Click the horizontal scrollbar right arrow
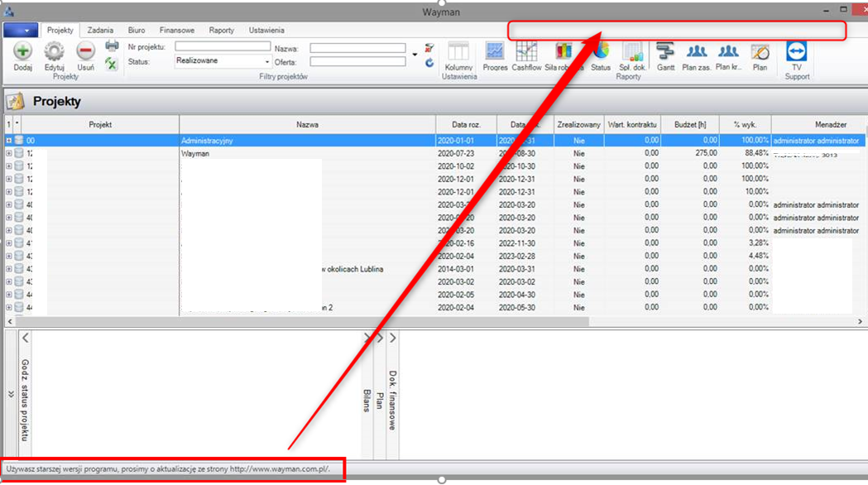Viewport: 868px width, 485px height. pyautogui.click(x=860, y=321)
